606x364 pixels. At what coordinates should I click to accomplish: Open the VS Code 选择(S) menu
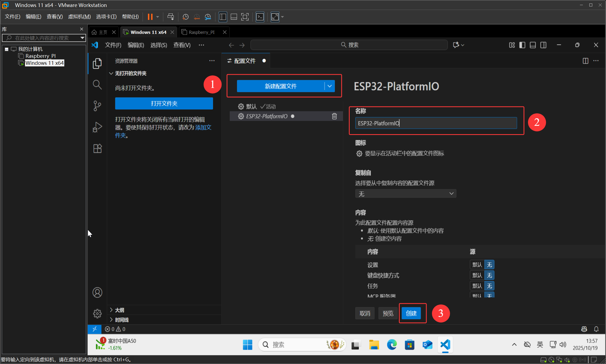(159, 45)
